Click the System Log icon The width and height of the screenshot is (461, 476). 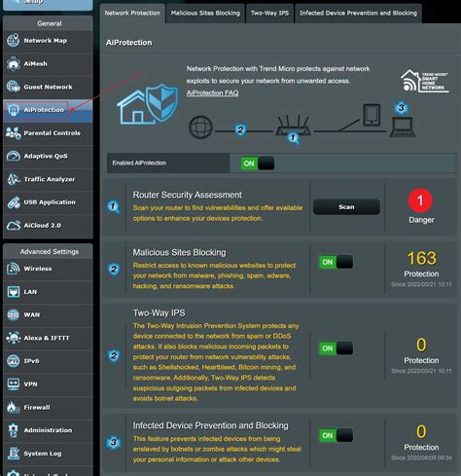pos(14,454)
